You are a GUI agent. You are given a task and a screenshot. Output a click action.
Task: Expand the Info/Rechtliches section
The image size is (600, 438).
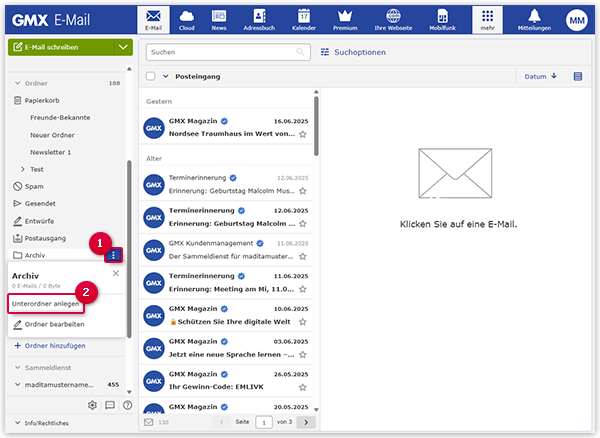[x=18, y=423]
